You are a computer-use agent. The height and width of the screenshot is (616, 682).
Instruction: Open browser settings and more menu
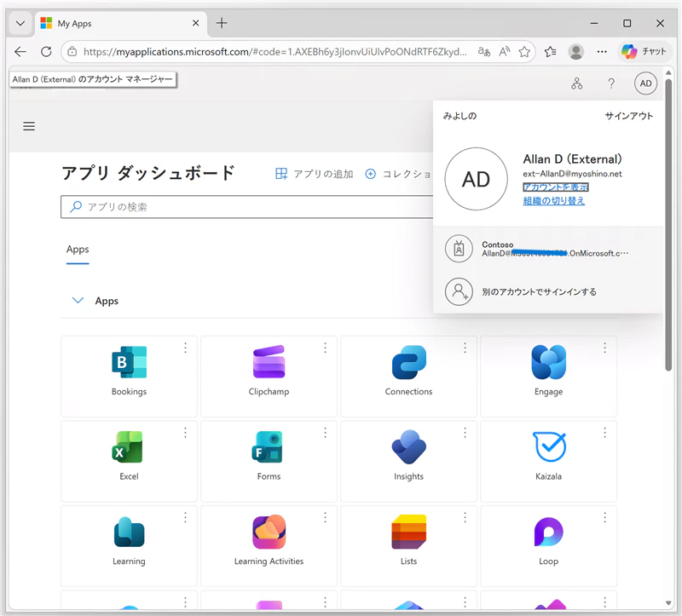602,52
